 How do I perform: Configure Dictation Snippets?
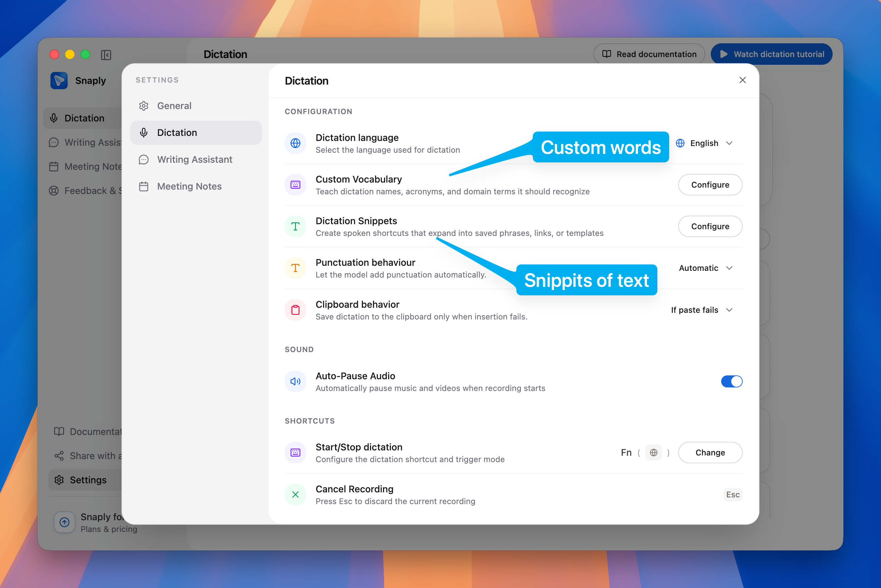[710, 227]
